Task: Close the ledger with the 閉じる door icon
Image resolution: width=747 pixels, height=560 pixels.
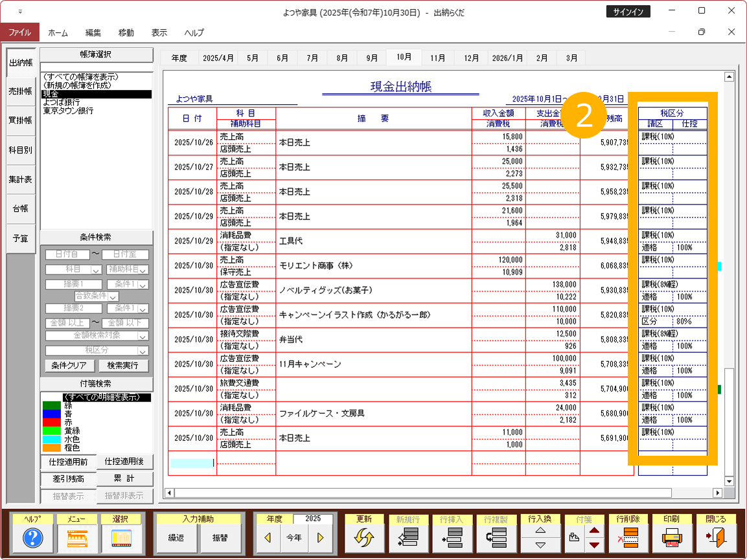Action: [715, 538]
